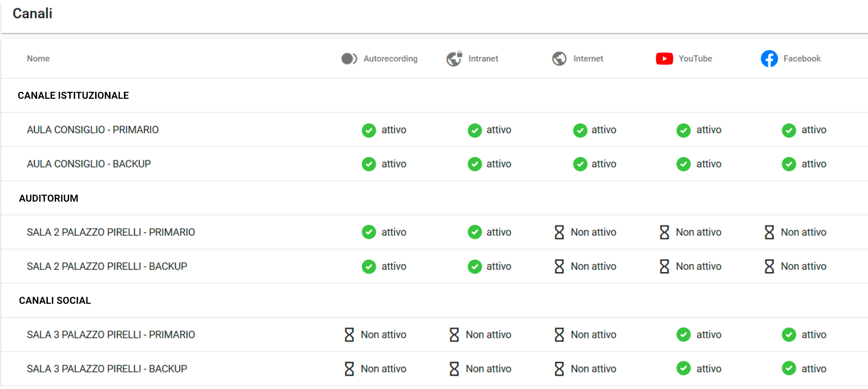
Task: Open the AULA CONSIGLIO - PRIMARIO channel
Action: tap(93, 130)
